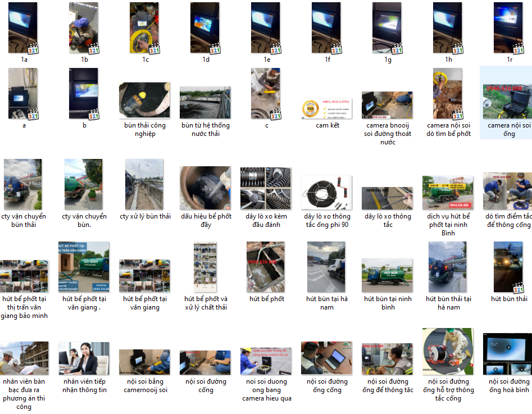Select 'nhân viên tiếp nhận thông tin' image
Screen dimensions: 532x414
[x=84, y=358]
